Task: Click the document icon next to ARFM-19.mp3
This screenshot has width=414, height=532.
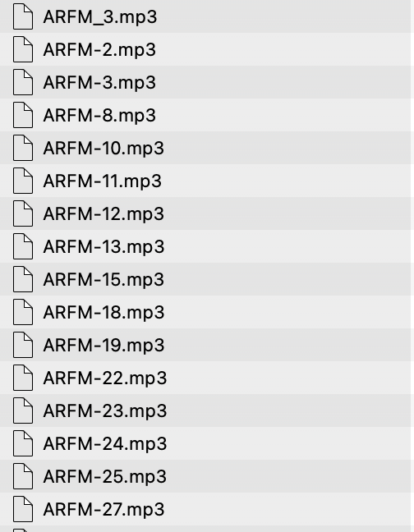Action: [x=23, y=345]
